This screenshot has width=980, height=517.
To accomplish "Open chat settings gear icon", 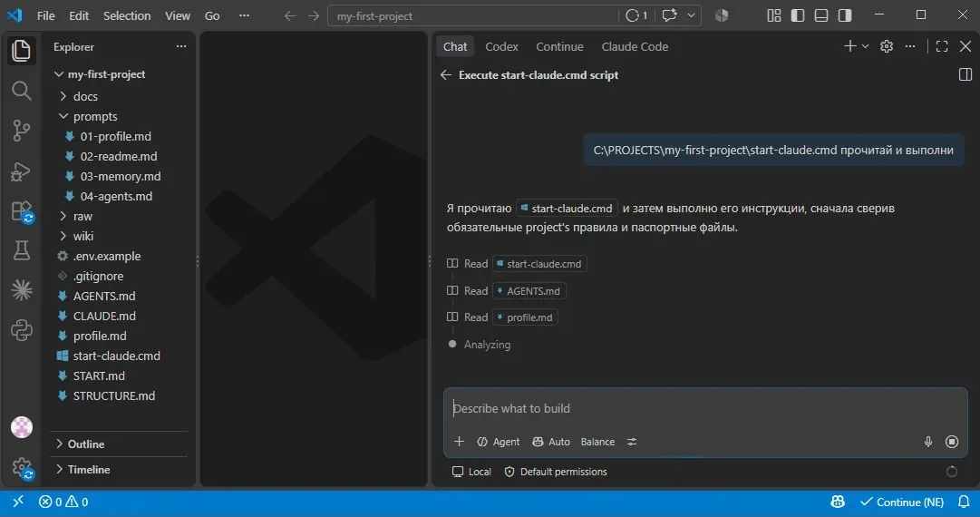I will click(887, 46).
